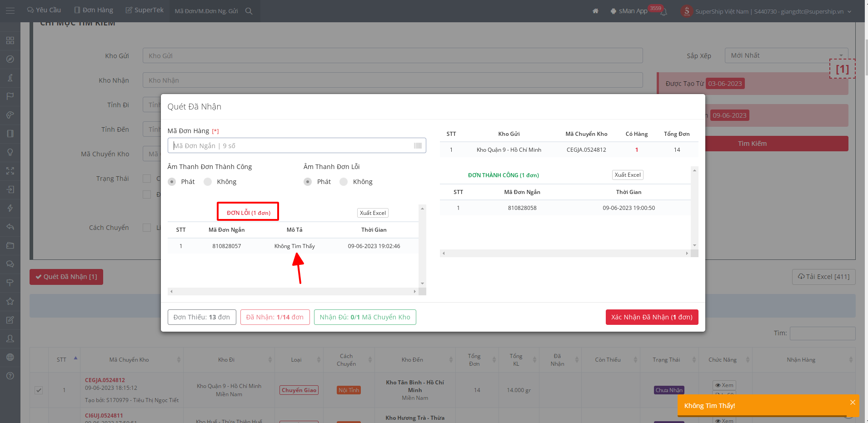Open the Sắp Xếp Mới Nhất dropdown
This screenshot has height=423, width=868.
[x=786, y=55]
